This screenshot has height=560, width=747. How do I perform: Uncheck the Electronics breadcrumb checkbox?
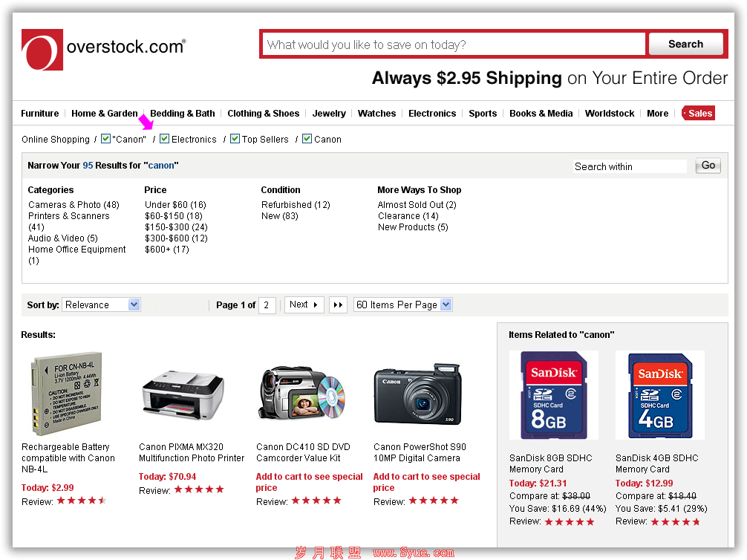164,139
